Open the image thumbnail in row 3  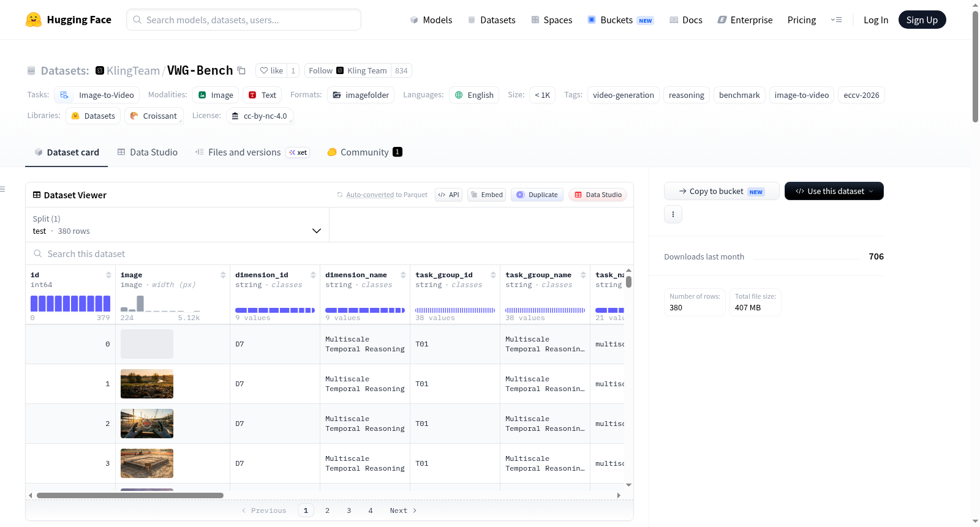point(147,463)
